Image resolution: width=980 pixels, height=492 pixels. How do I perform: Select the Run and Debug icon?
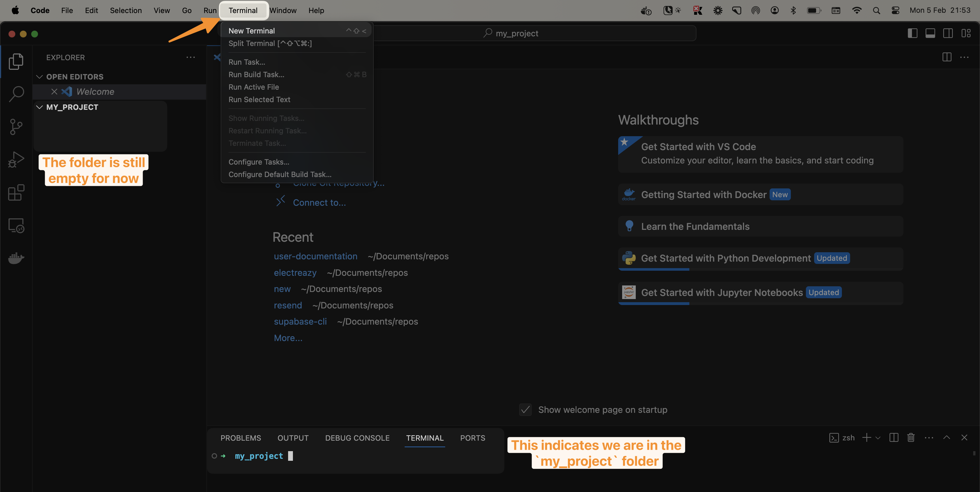16,159
